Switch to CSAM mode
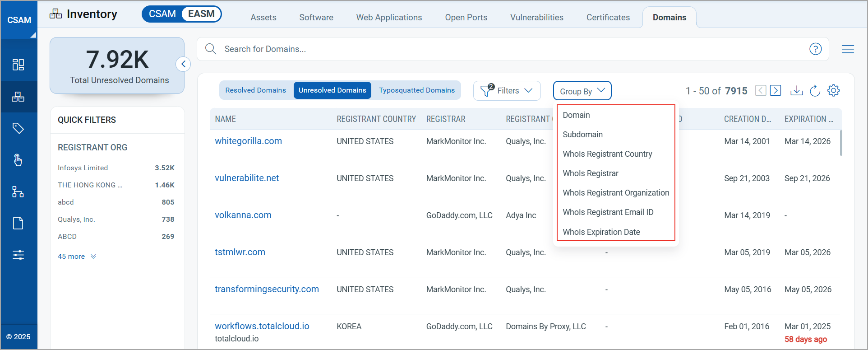Viewport: 868px width, 350px height. click(162, 14)
